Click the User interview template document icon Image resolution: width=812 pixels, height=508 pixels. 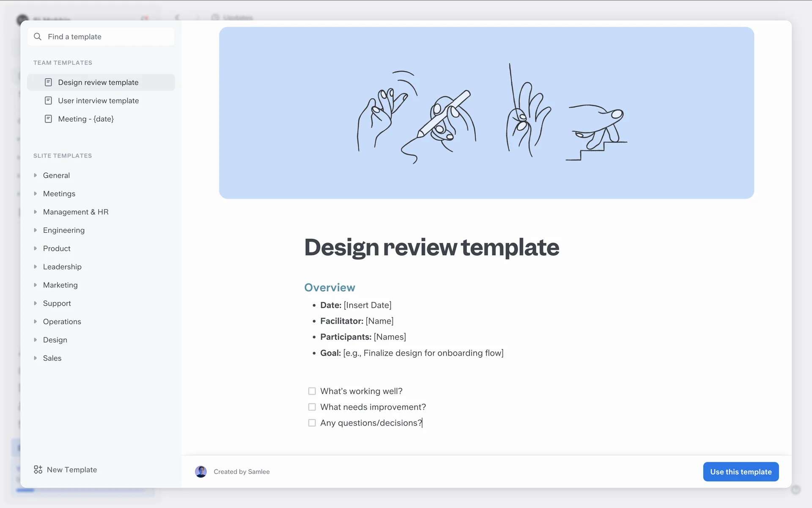coord(48,101)
